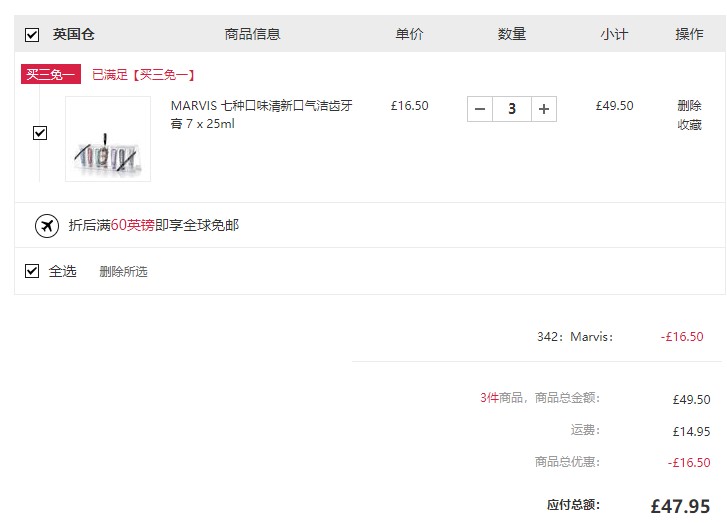Image resolution: width=727 pixels, height=523 pixels.
Task: Click the 342: Marvis discount line
Action: coord(620,337)
